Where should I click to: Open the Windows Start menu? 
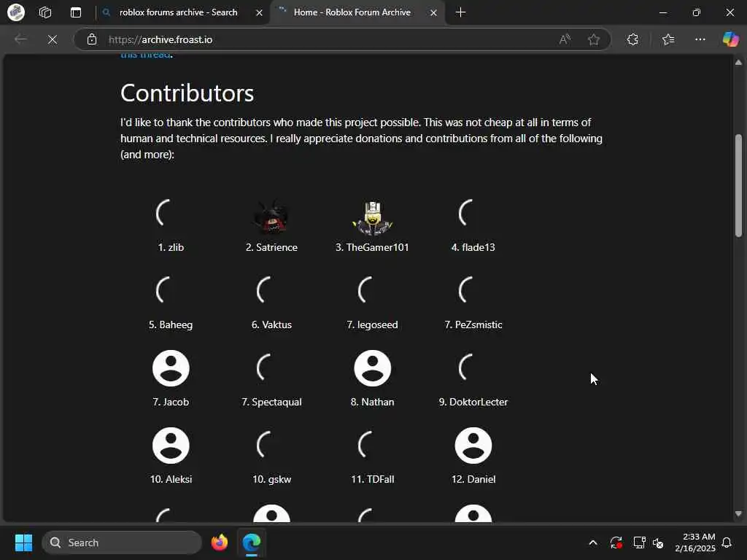pyautogui.click(x=23, y=542)
